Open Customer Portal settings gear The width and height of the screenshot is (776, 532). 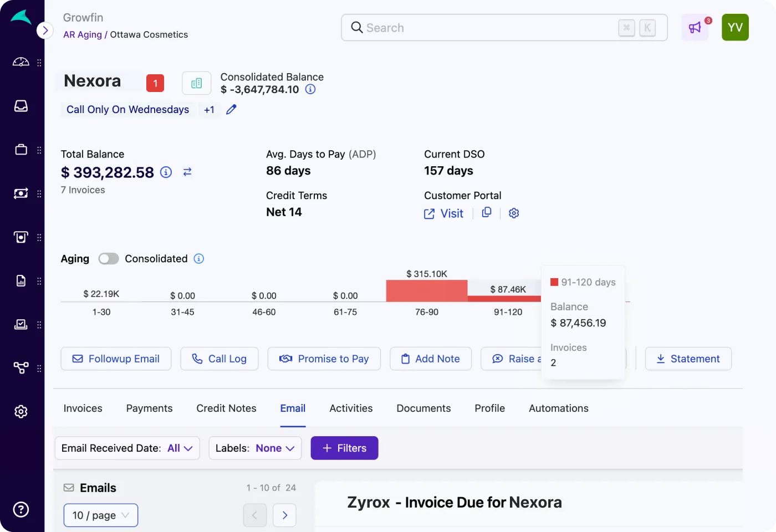514,213
